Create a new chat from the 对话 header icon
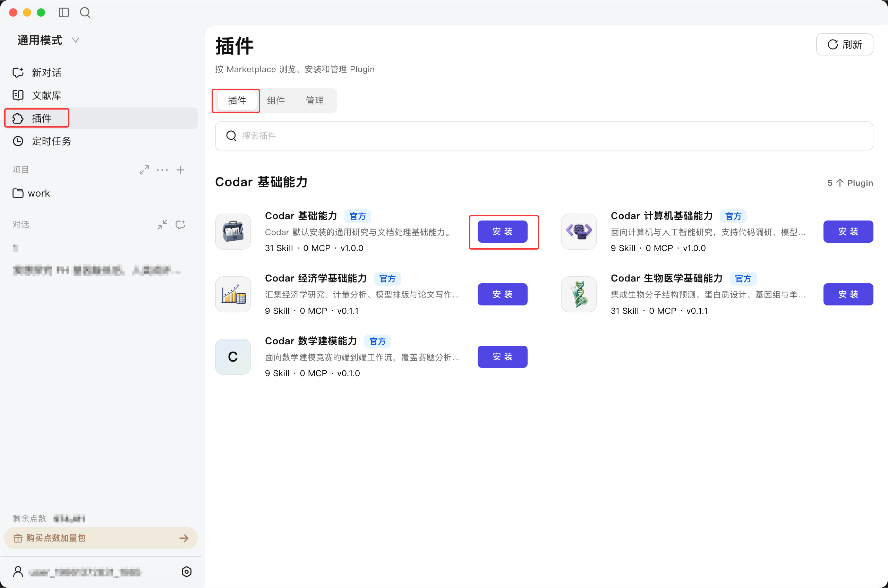Screen dimensions: 888x588 tap(180, 225)
